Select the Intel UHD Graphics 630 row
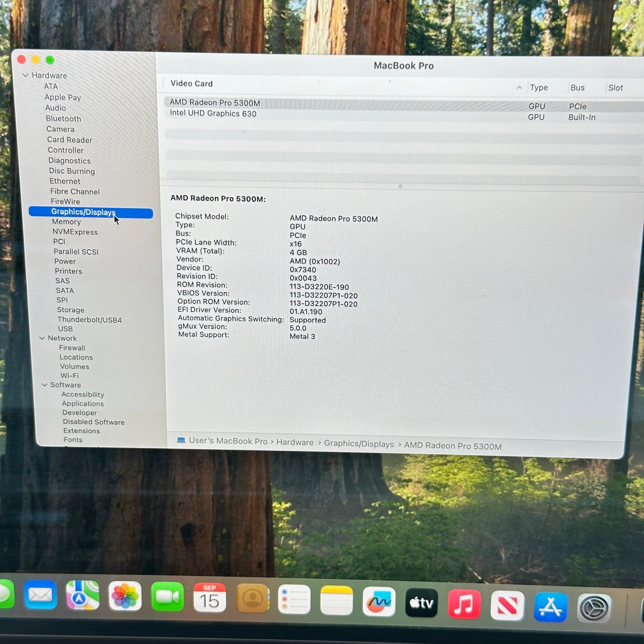Image resolution: width=644 pixels, height=644 pixels. tap(213, 113)
